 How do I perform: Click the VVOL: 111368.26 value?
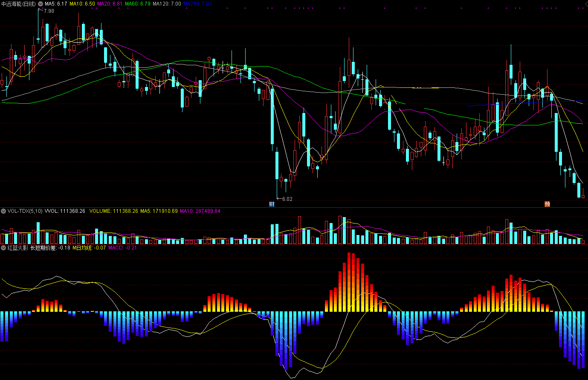pos(65,211)
